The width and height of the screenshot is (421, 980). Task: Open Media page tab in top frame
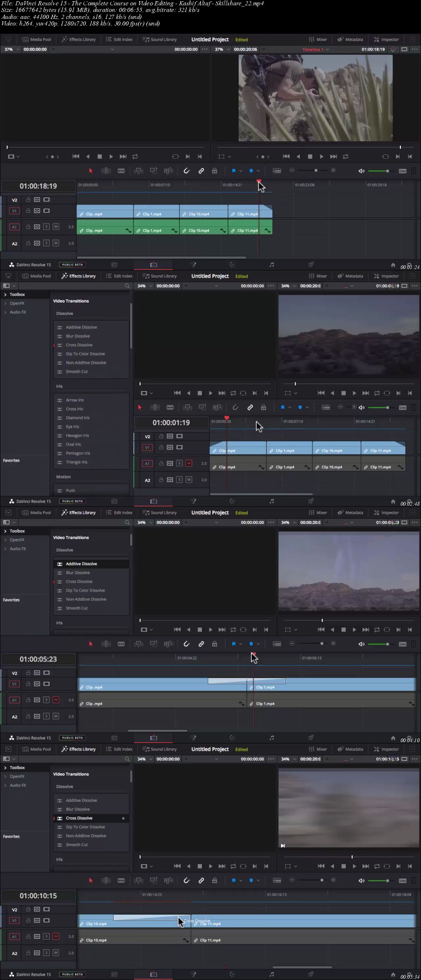pyautogui.click(x=114, y=265)
